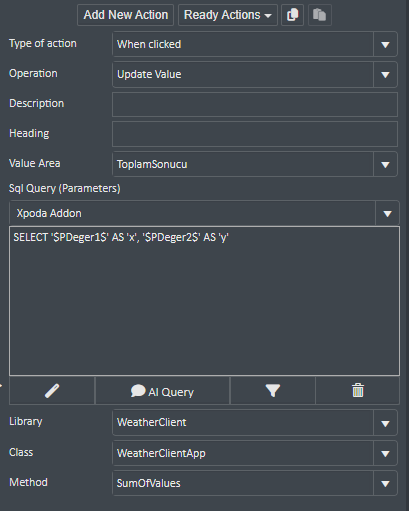409x511 pixels.
Task: Click the paste action icon
Action: tap(320, 15)
